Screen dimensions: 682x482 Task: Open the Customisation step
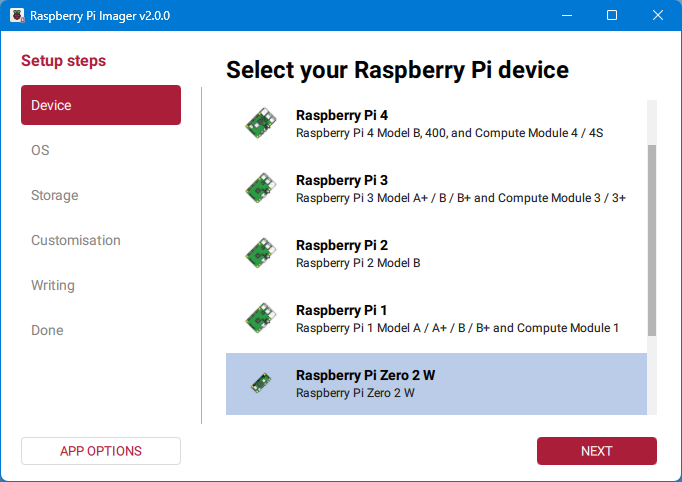tap(75, 240)
